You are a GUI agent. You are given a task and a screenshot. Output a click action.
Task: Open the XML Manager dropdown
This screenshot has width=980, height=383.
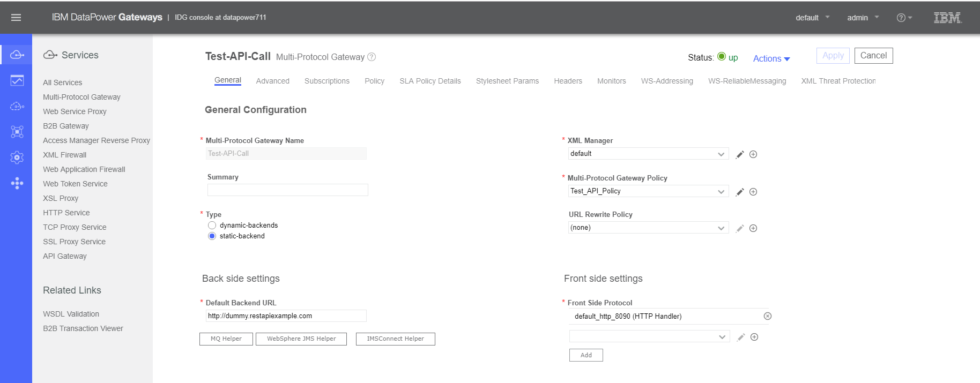click(x=648, y=154)
